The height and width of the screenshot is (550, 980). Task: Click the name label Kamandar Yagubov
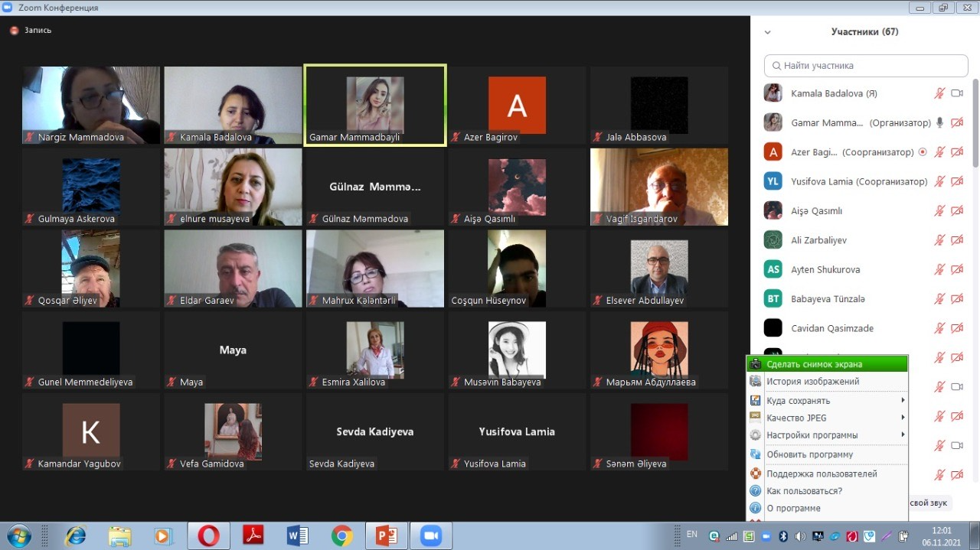pos(79,464)
